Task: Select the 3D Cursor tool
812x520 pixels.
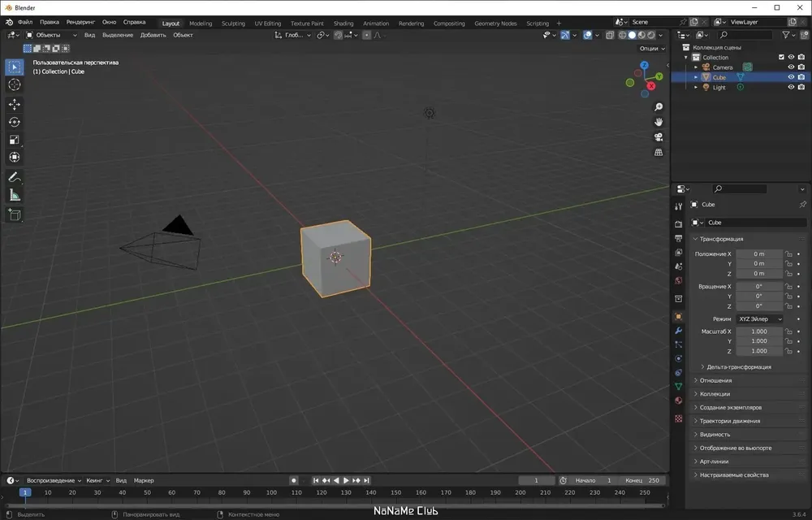Action: (x=14, y=85)
